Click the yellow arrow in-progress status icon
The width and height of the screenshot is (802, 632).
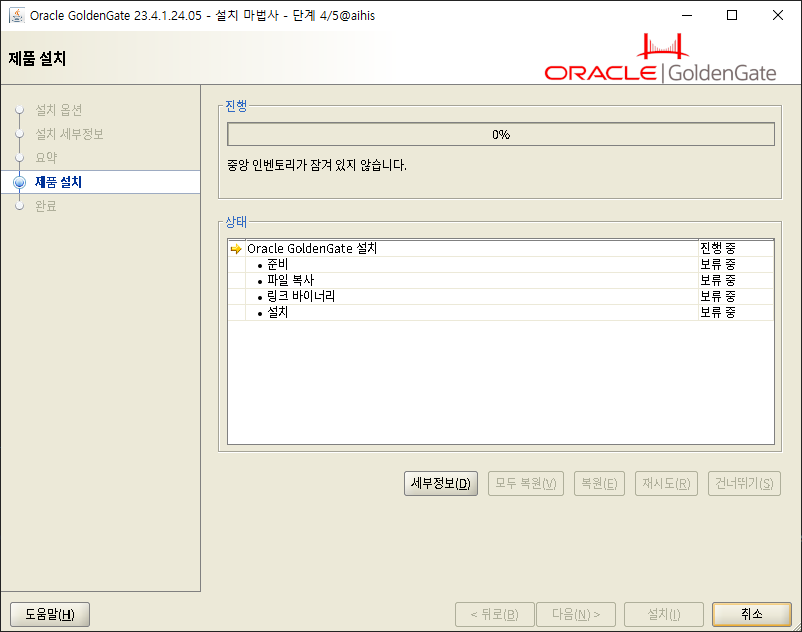(x=236, y=249)
